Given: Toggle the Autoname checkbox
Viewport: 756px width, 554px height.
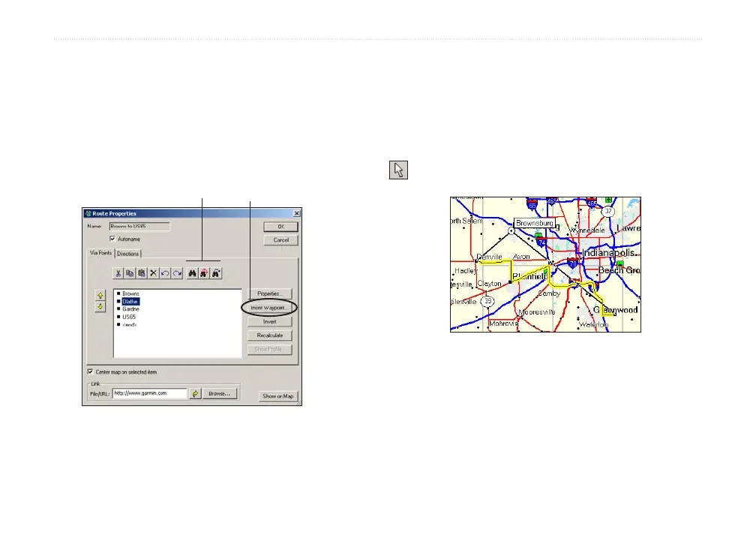Looking at the screenshot, I should [x=112, y=239].
